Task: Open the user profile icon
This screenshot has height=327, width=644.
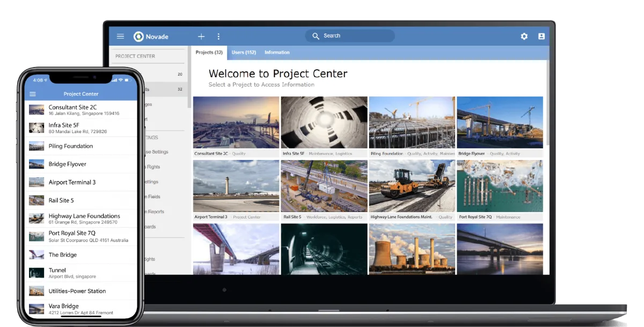Action: (x=541, y=36)
